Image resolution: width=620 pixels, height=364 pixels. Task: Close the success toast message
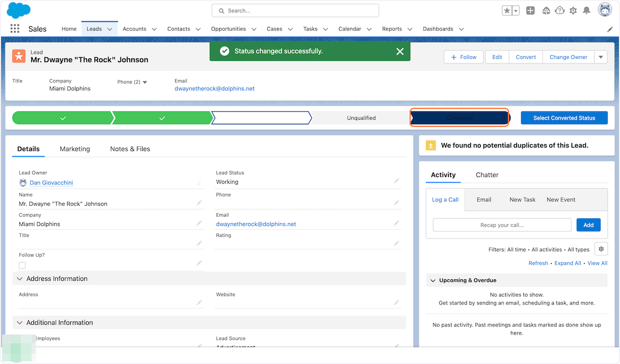400,51
